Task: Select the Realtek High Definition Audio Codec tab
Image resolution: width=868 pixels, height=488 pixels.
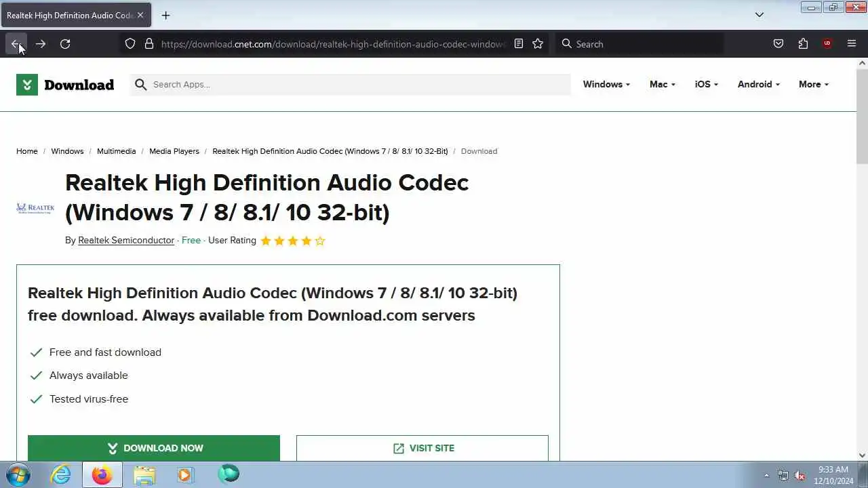Action: pyautogui.click(x=75, y=15)
